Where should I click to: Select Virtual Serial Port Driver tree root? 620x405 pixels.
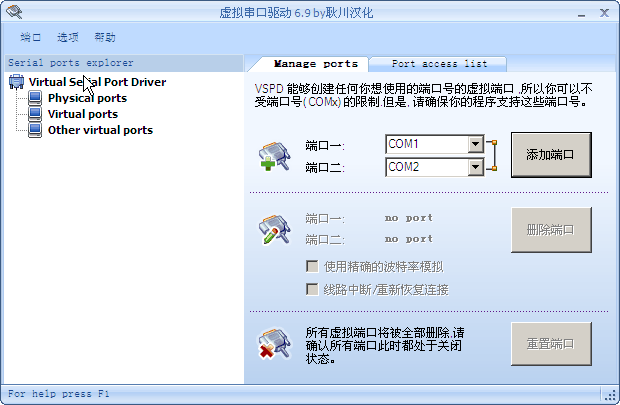click(97, 82)
